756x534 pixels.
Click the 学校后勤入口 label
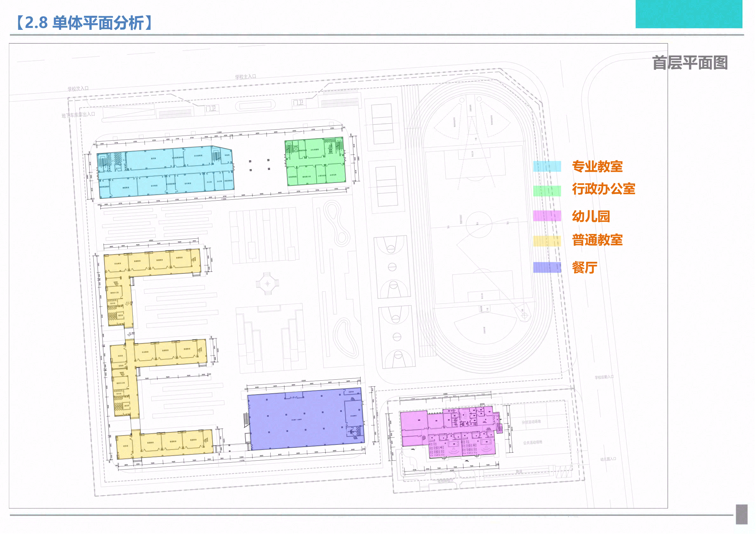(604, 377)
